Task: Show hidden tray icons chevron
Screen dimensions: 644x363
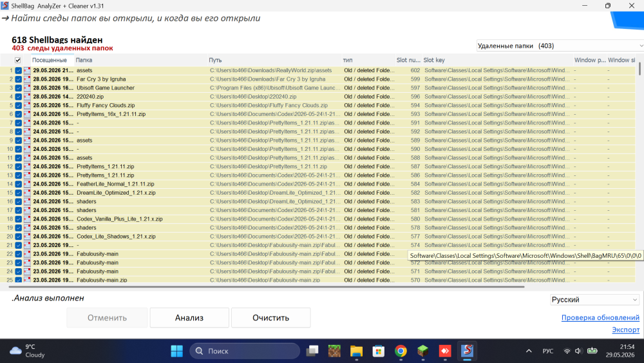Action: [529, 351]
